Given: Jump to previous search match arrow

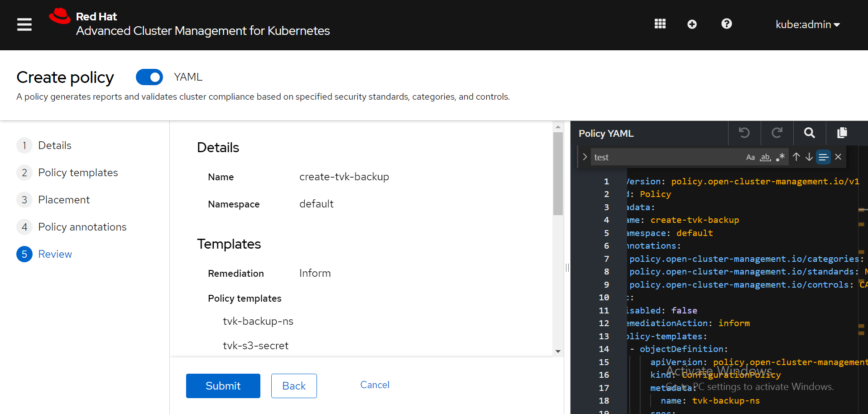Looking at the screenshot, I should coord(796,157).
